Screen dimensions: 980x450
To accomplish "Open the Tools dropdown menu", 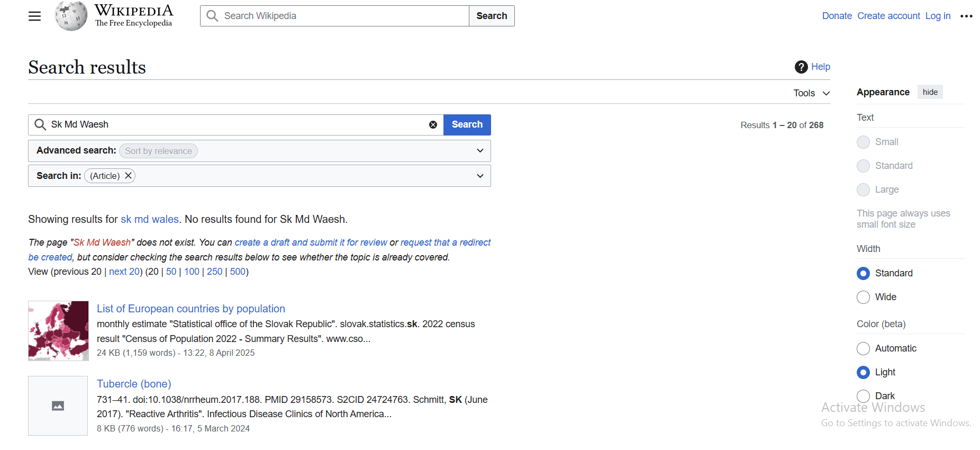I will tap(811, 93).
